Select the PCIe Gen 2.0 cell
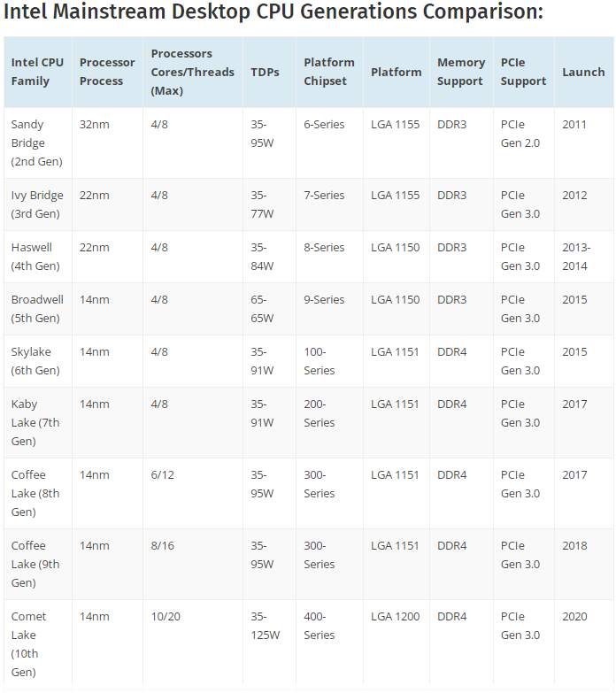 (x=520, y=134)
